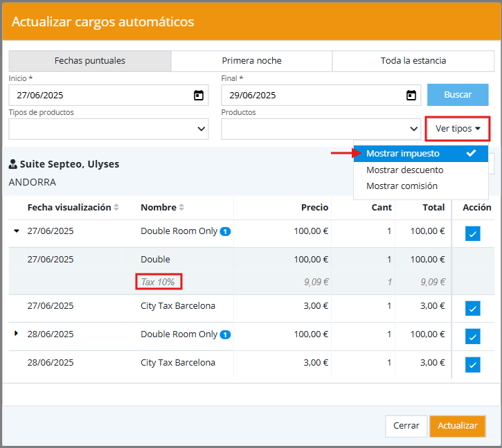This screenshot has height=448, width=502.
Task: Toggle the checkbox for 28/06/2025 City Tax Barcelona
Action: coord(473,364)
